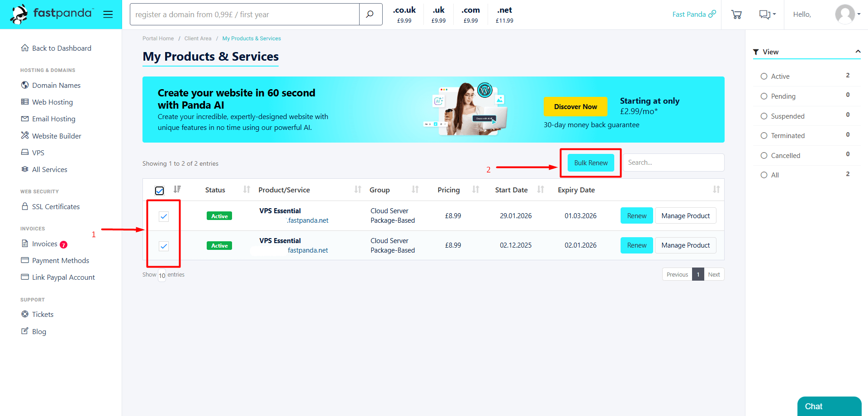Open the shopping cart icon
Viewport: 868px width, 416px height.
[736, 14]
